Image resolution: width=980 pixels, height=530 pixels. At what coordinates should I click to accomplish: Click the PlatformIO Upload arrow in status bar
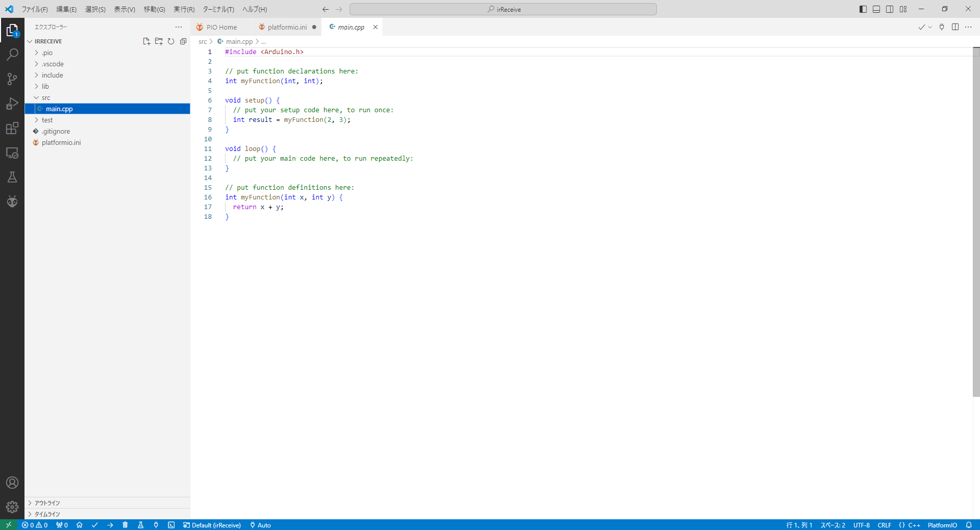[110, 525]
